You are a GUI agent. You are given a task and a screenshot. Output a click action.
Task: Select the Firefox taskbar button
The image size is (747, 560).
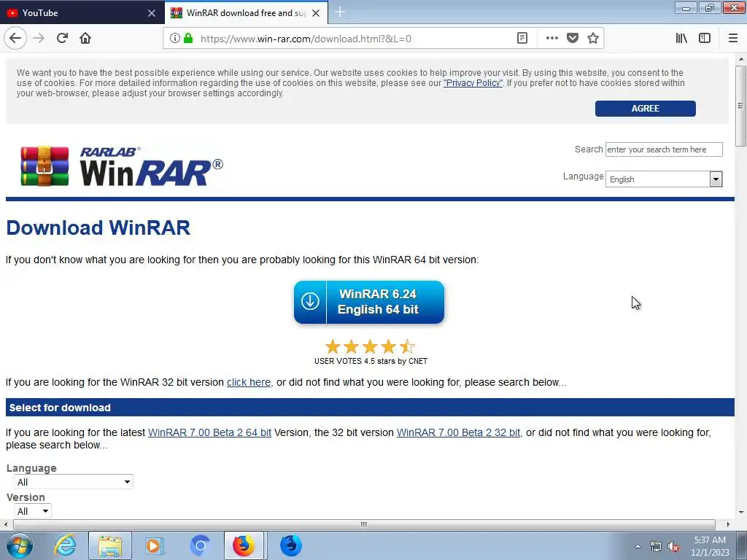(244, 545)
